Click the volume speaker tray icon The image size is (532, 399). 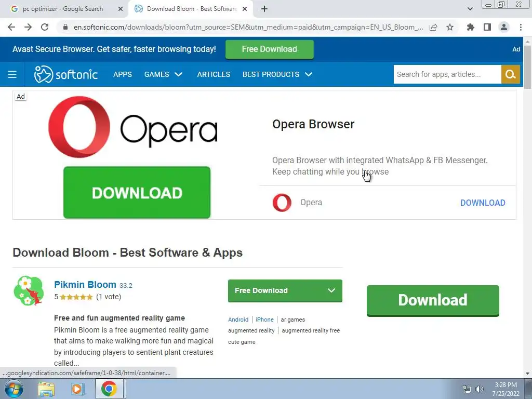click(480, 389)
